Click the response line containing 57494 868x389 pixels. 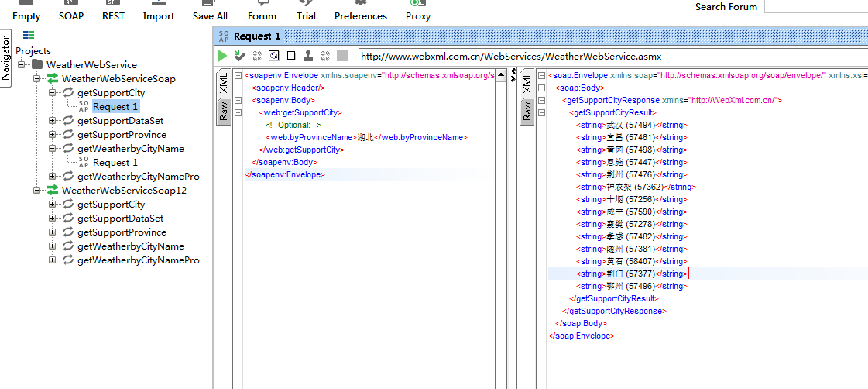[632, 125]
